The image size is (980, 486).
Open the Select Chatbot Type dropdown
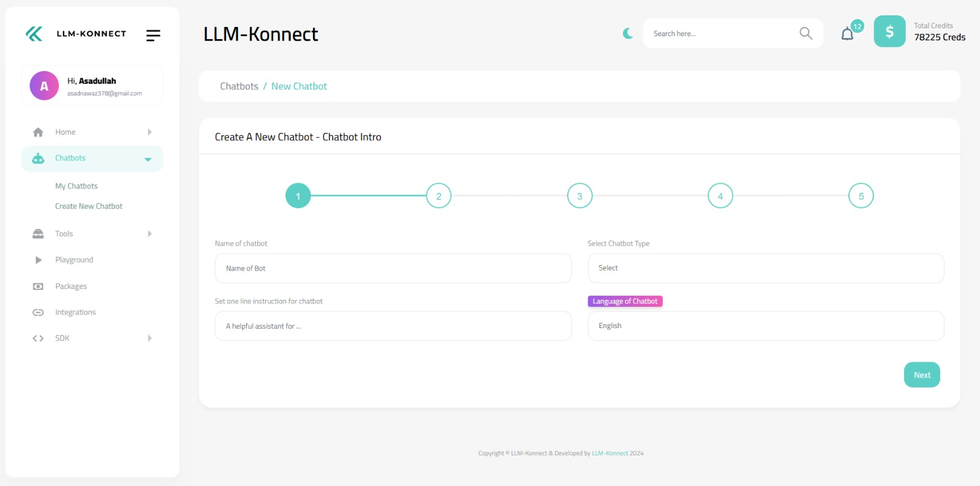click(x=766, y=268)
